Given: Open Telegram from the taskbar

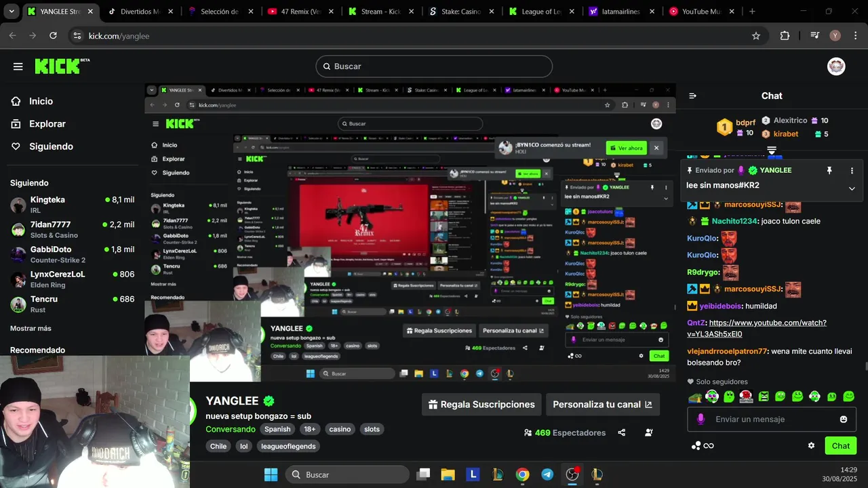Looking at the screenshot, I should pos(547,474).
